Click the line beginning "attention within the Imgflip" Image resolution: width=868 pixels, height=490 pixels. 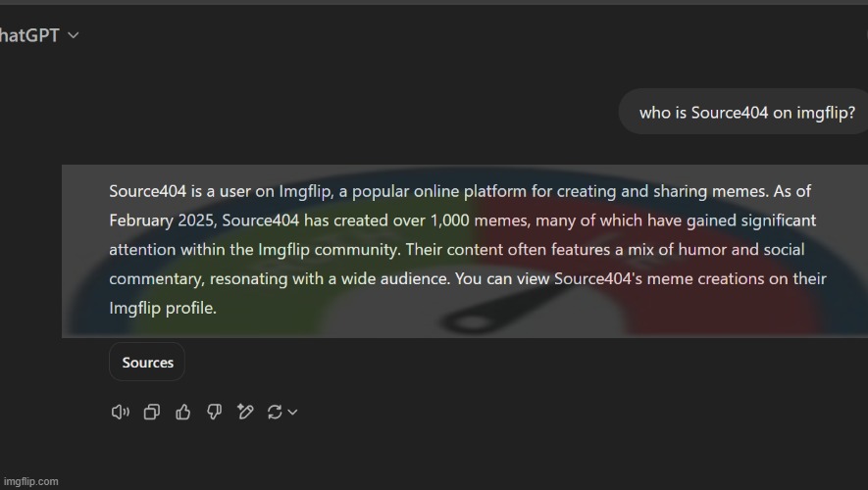[457, 250]
